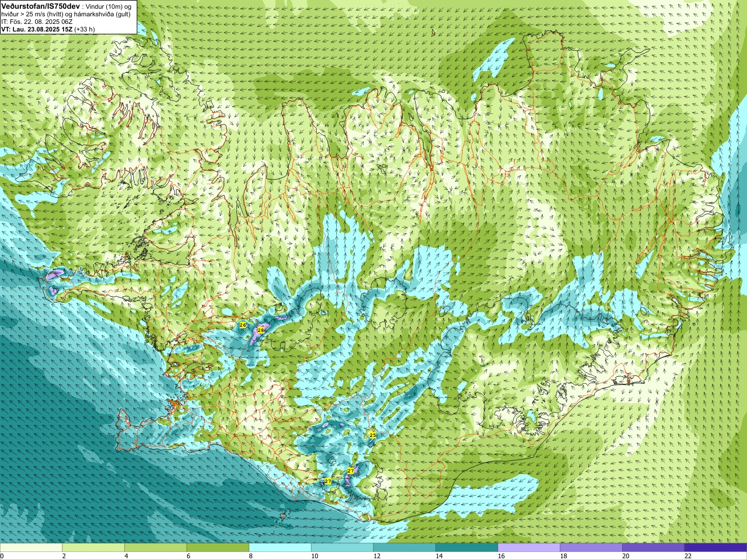This screenshot has width=747, height=560.
Task: Click the lavender 16–18 m/s legend swatch
Action: [x=529, y=548]
